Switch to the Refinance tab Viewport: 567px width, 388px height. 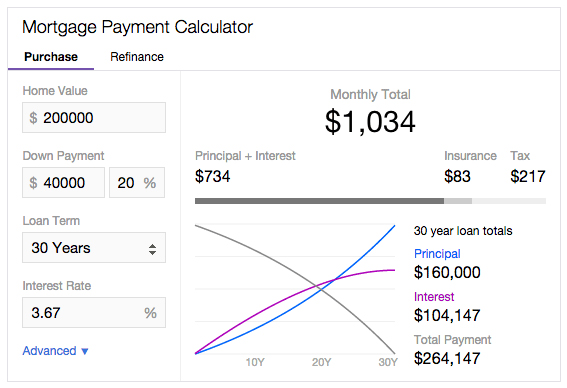point(137,57)
